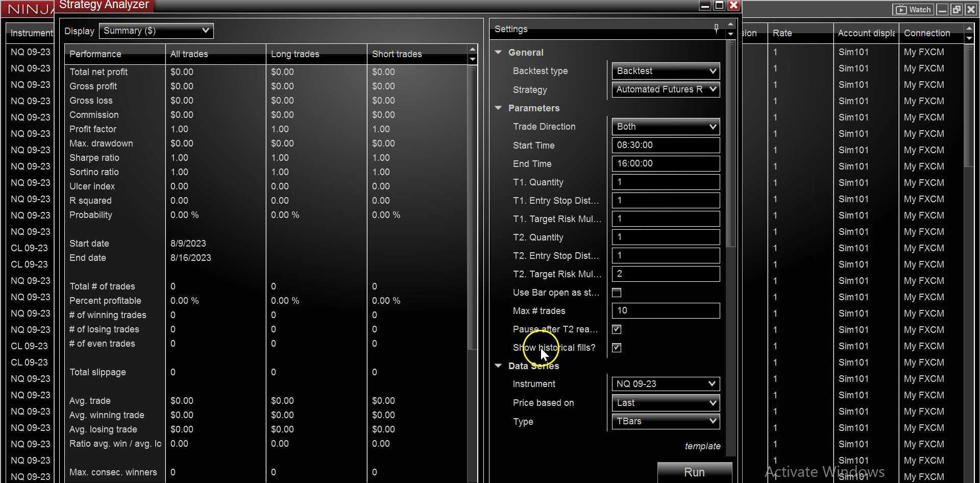Select the Max. consec. winners row label

(x=113, y=472)
